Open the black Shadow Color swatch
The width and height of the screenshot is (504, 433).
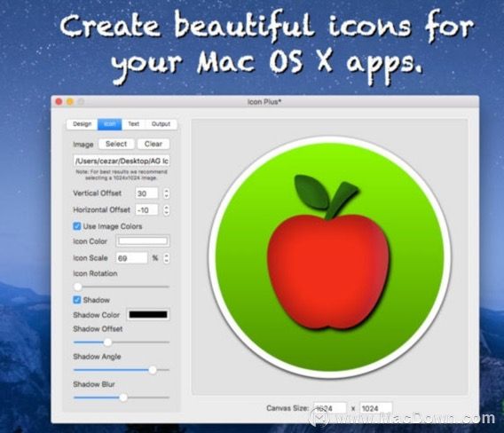148,315
